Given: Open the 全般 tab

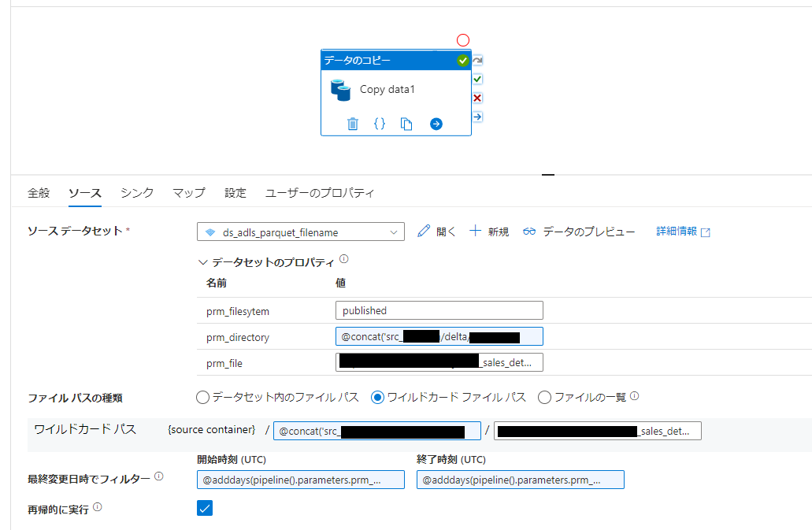Looking at the screenshot, I should 39,193.
